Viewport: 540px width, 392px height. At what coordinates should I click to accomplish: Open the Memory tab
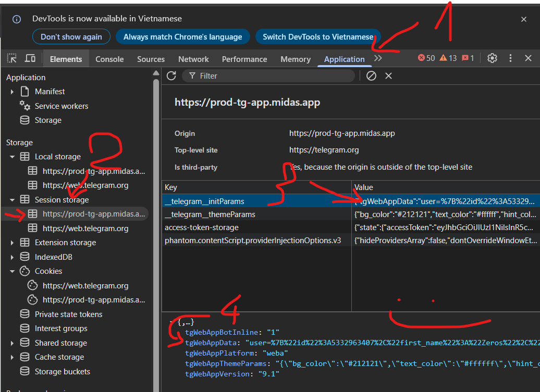pos(296,59)
